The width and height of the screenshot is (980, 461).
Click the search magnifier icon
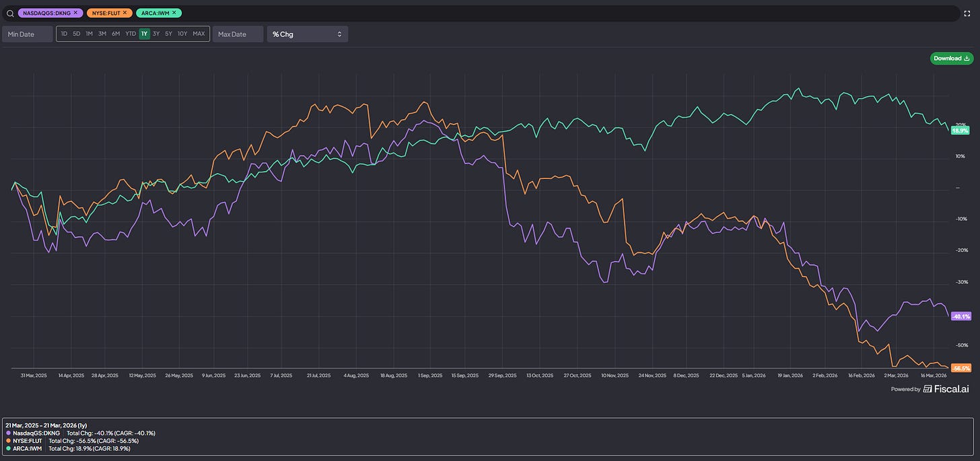9,13
